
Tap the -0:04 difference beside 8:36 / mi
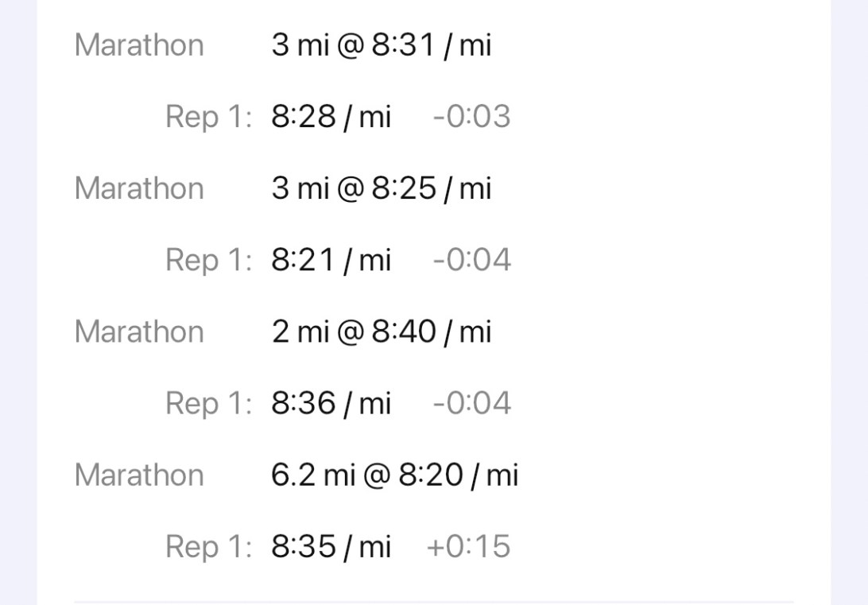pos(471,403)
